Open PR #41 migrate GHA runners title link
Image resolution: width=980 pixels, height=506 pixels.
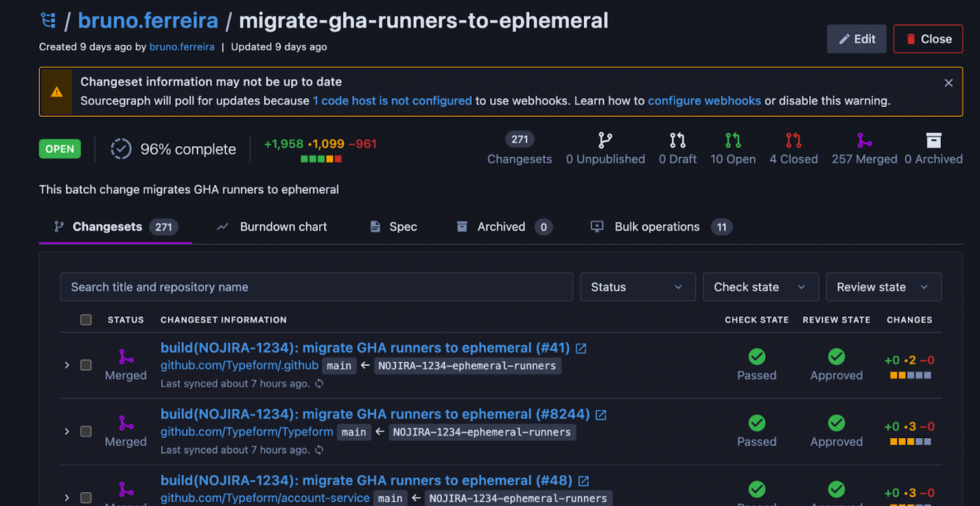366,348
